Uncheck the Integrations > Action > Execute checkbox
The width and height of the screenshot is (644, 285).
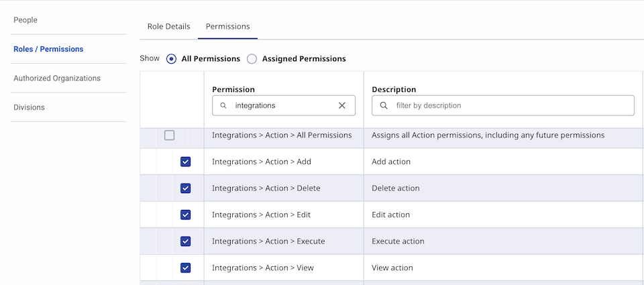point(186,241)
